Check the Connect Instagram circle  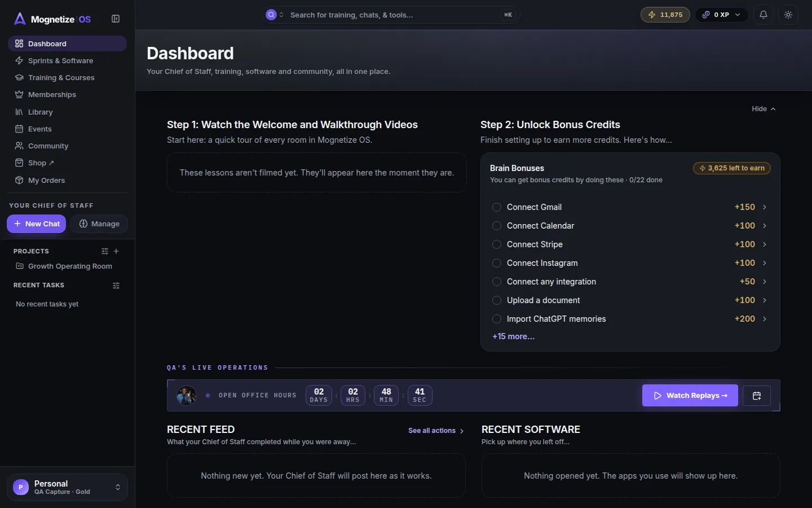click(497, 263)
